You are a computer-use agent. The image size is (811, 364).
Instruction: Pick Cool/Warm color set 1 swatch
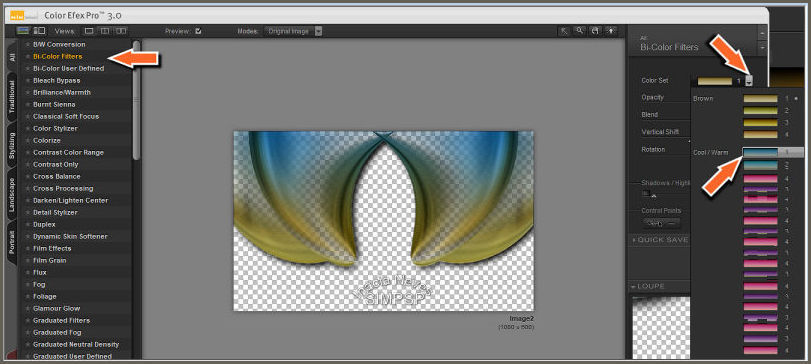760,153
